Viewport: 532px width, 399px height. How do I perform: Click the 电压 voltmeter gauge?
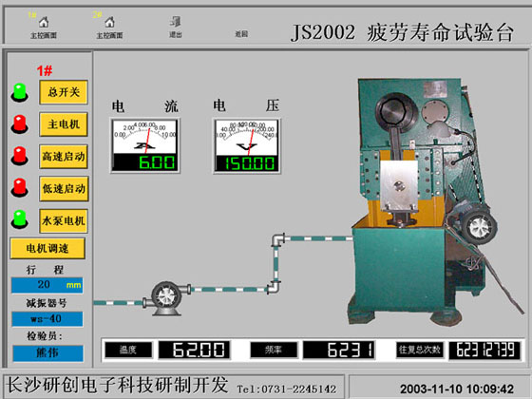247,146
